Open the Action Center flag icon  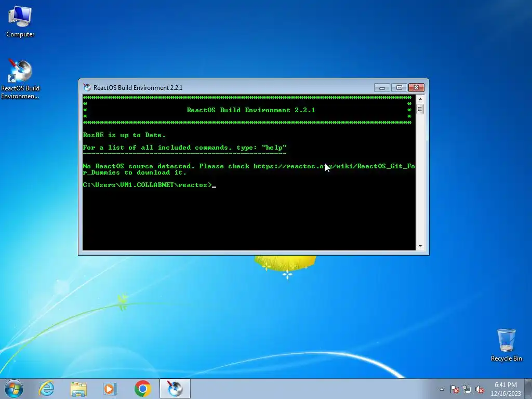(454, 389)
